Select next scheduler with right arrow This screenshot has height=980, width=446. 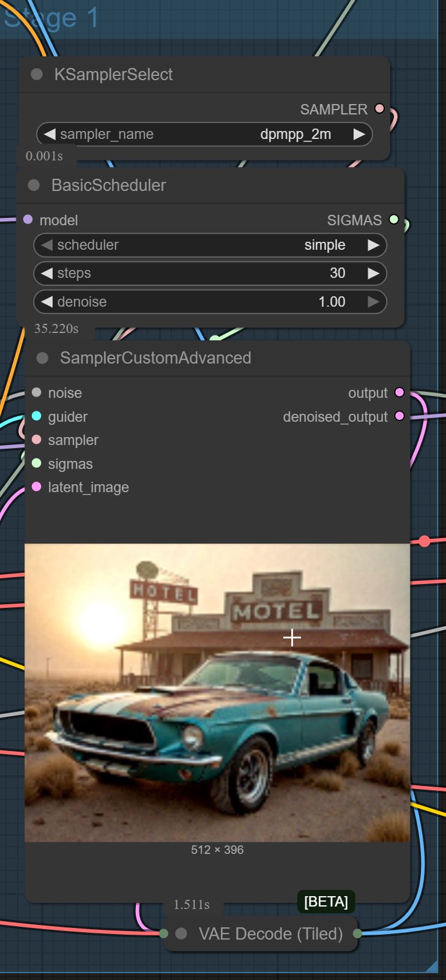tap(373, 245)
